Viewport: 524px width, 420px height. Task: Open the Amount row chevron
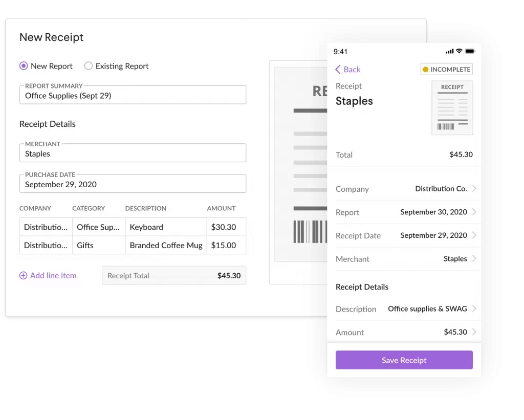tap(474, 332)
